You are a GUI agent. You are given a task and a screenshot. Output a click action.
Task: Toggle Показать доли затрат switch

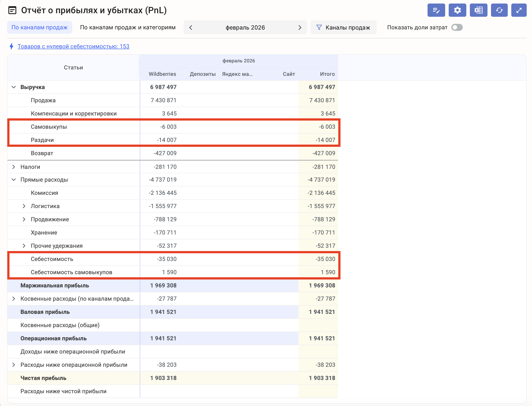click(457, 28)
